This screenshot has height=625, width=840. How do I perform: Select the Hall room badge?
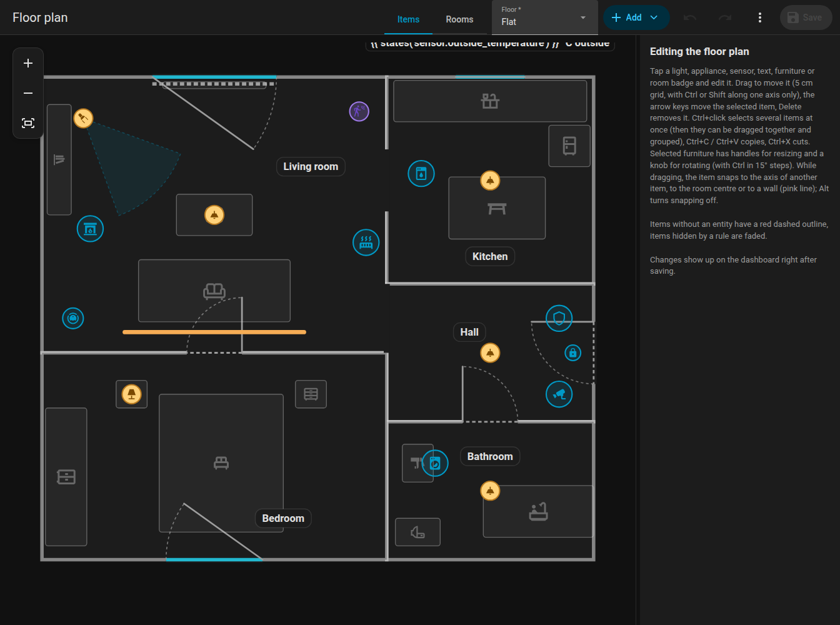click(469, 332)
